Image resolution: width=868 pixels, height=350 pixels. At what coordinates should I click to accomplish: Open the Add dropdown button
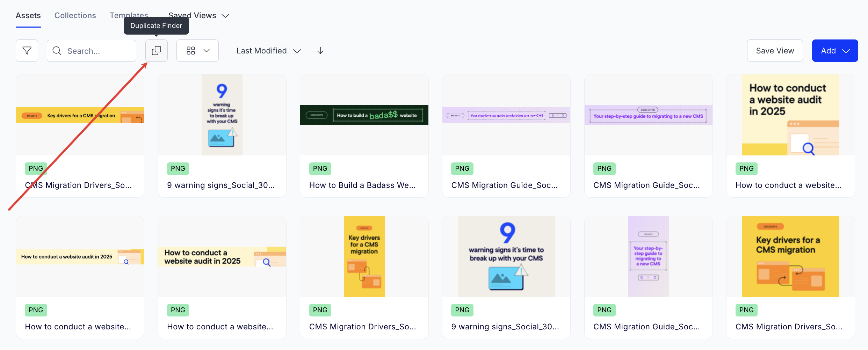click(835, 51)
